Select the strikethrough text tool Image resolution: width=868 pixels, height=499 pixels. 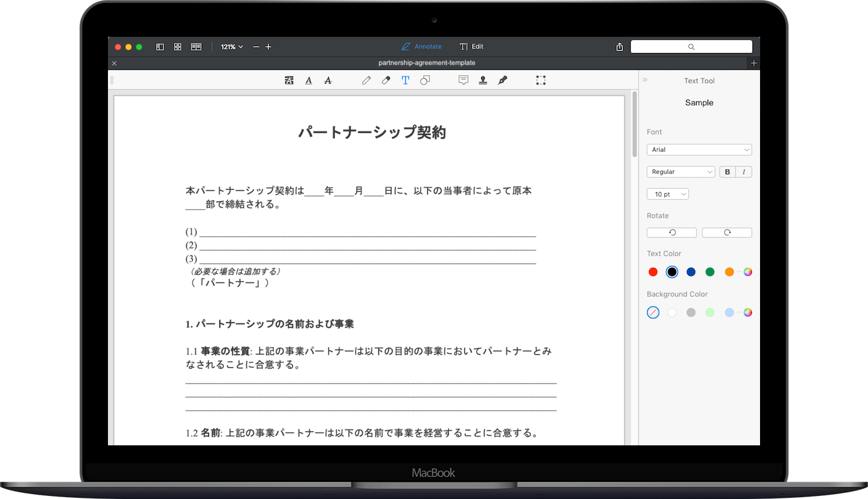pyautogui.click(x=328, y=80)
